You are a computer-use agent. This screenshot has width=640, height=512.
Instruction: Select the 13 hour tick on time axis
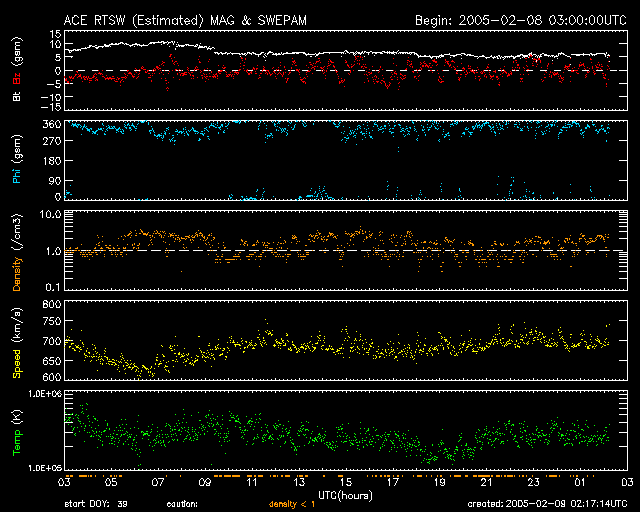click(x=299, y=482)
